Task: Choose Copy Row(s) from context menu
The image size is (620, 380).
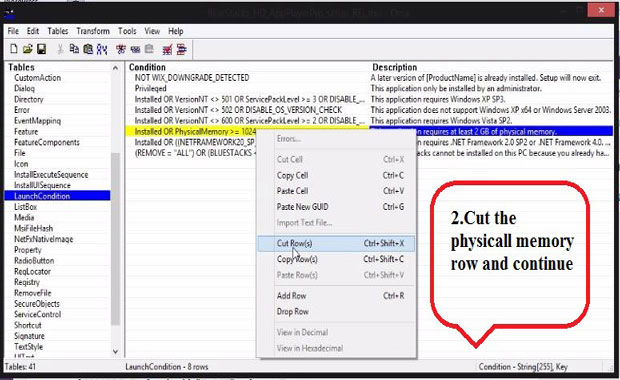Action: [x=336, y=259]
